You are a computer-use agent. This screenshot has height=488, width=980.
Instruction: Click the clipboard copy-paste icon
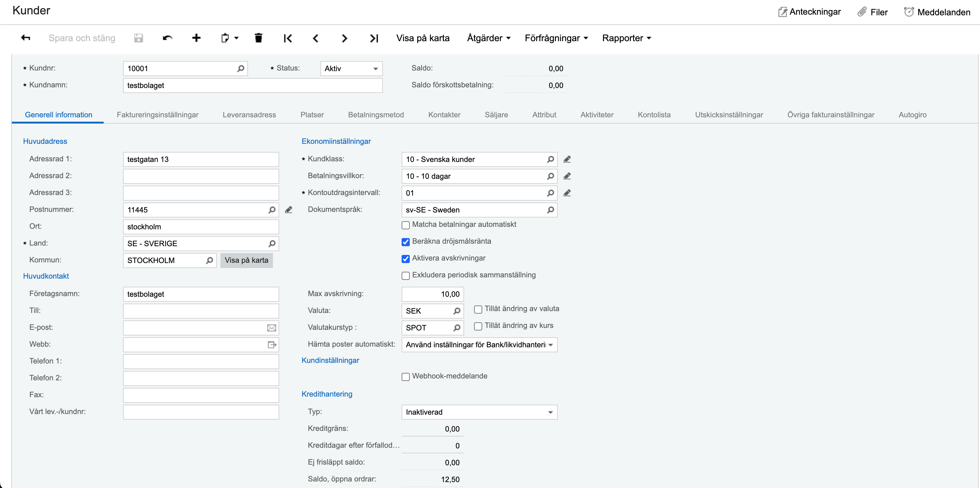[x=225, y=38]
